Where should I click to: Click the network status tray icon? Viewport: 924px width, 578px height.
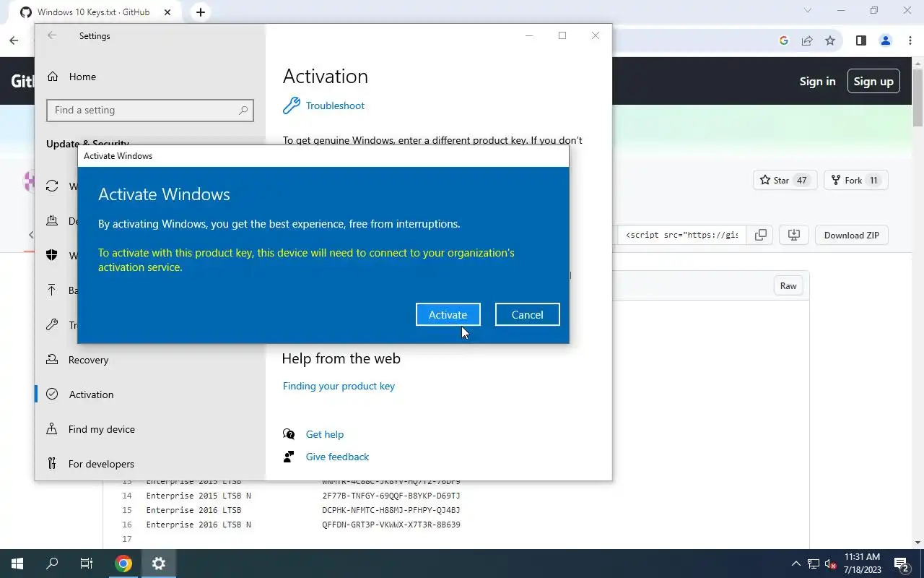(814, 564)
